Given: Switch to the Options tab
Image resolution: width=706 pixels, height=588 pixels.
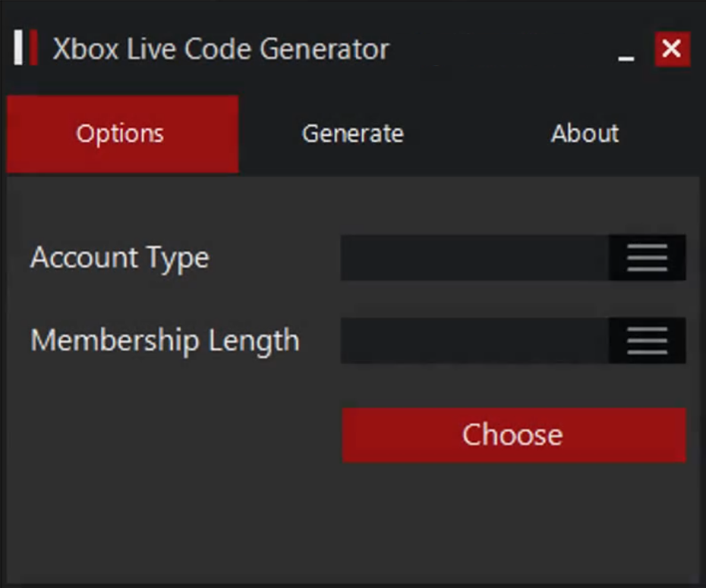Looking at the screenshot, I should tap(121, 134).
